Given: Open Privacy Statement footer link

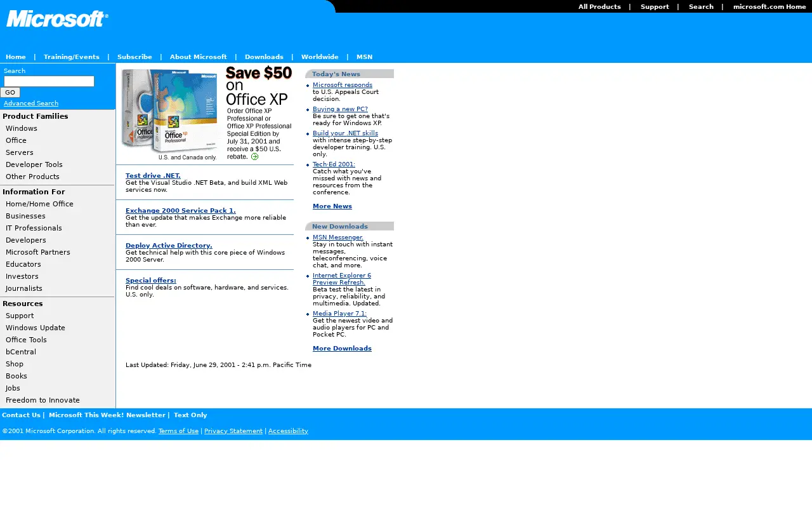Looking at the screenshot, I should (233, 431).
